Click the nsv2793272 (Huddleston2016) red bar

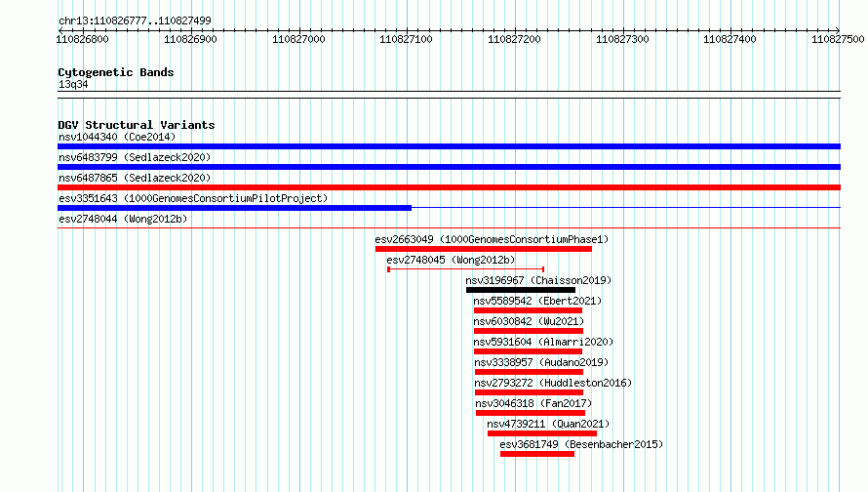[530, 392]
